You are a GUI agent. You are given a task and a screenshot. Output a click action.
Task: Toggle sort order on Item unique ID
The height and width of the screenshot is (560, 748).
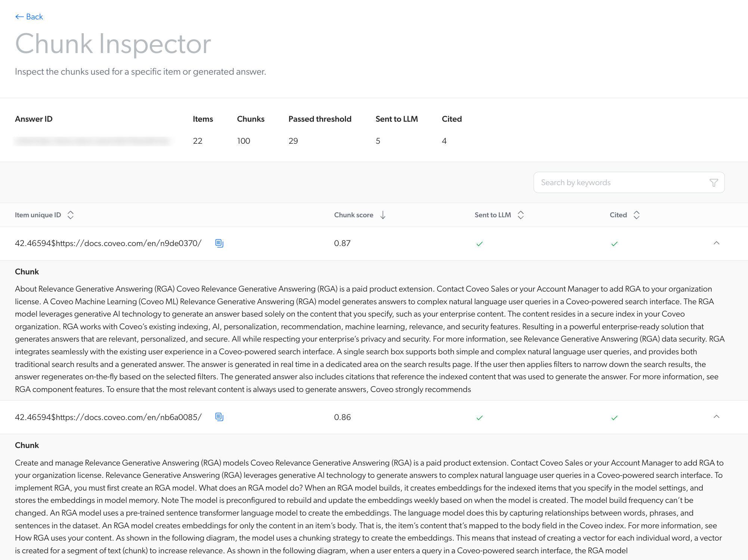coord(71,215)
